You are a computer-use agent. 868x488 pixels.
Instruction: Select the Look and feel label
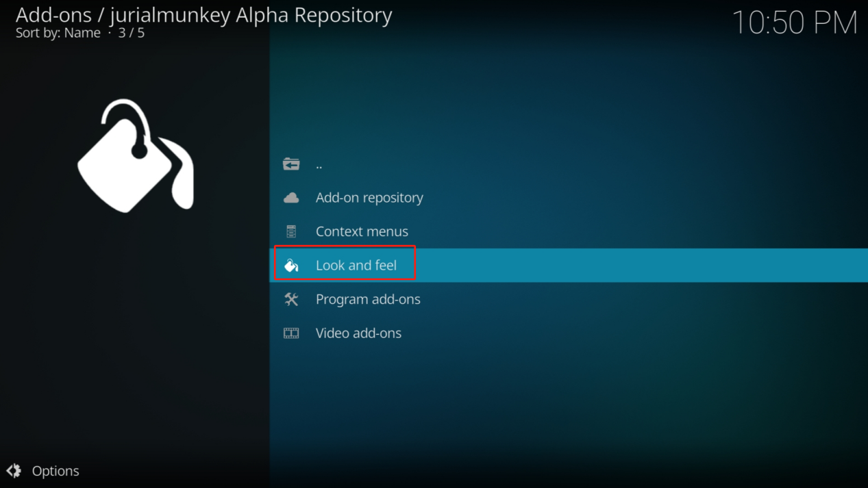(356, 266)
